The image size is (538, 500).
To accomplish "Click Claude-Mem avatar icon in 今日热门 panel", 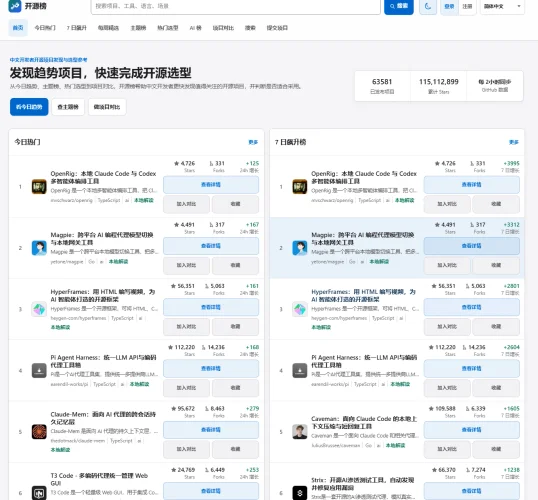I will point(39,432).
